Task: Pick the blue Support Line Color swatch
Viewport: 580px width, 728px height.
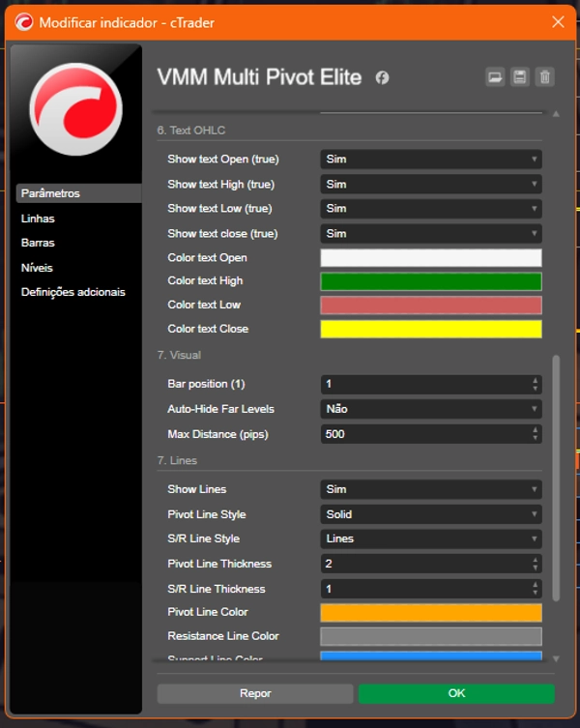Action: 431,655
